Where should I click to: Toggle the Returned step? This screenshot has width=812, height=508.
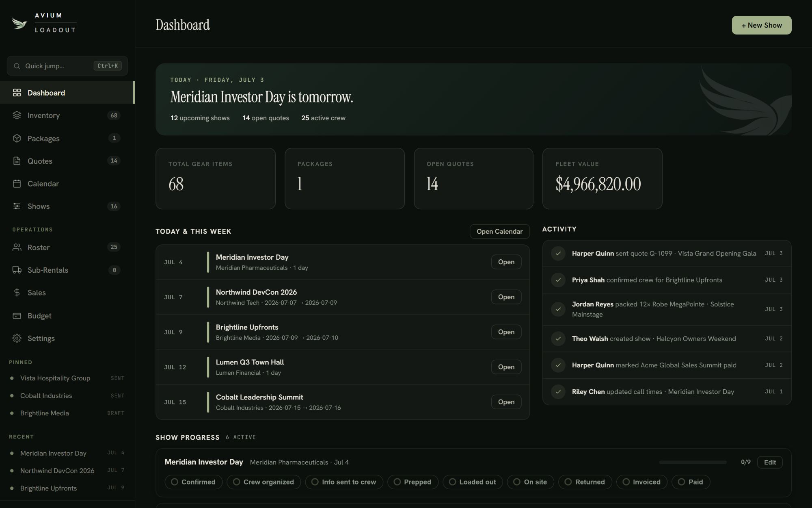pyautogui.click(x=585, y=482)
